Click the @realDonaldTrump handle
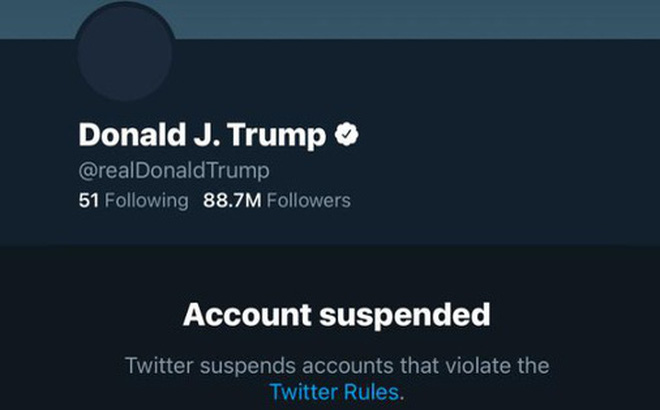Screen dimensions: 660x410 [174, 169]
